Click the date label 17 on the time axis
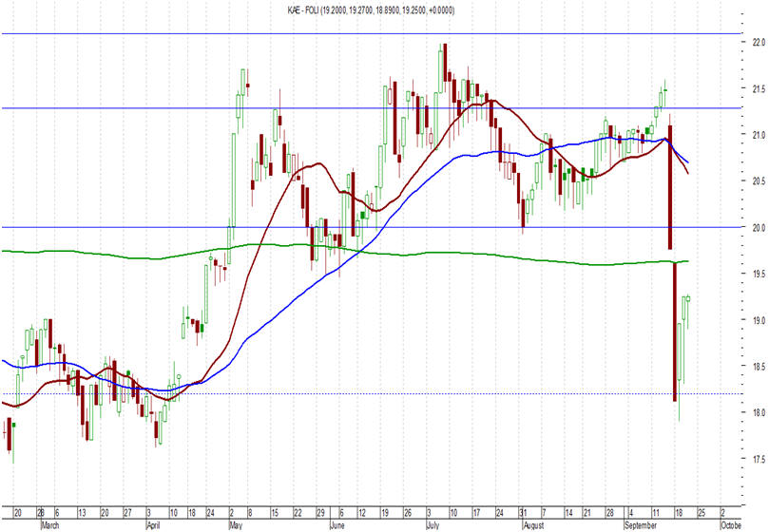Viewport: 769px width, 532px height. tap(476, 513)
